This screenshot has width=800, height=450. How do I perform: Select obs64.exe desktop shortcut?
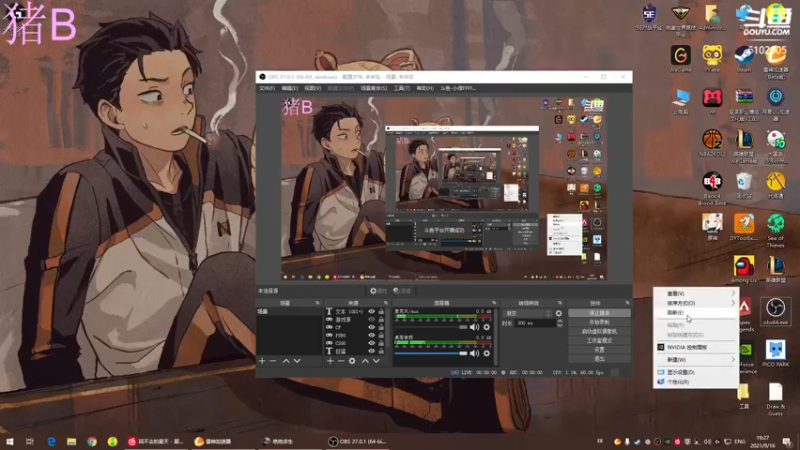pyautogui.click(x=776, y=311)
